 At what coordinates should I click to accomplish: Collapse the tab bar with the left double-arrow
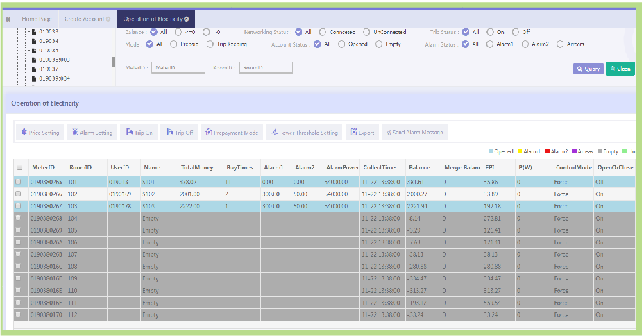point(8,19)
